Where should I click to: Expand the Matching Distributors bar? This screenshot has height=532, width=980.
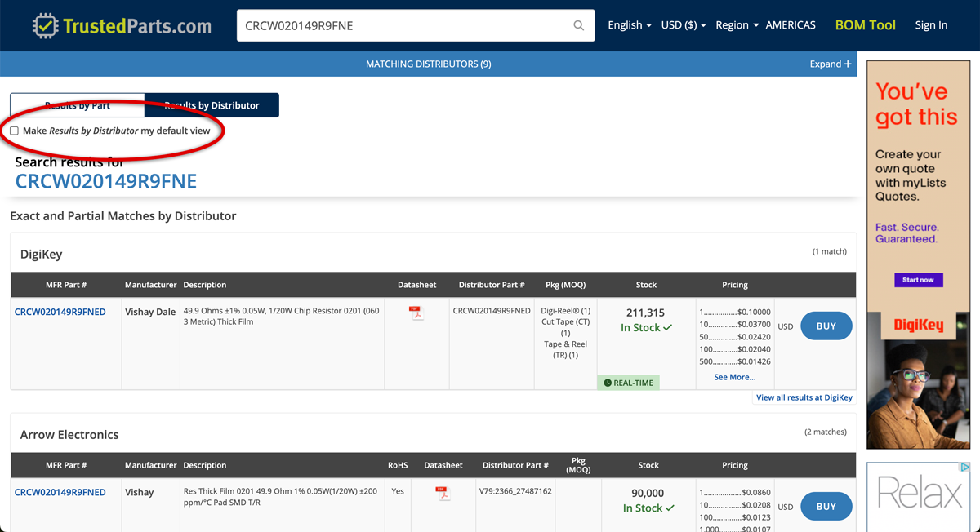pyautogui.click(x=830, y=64)
